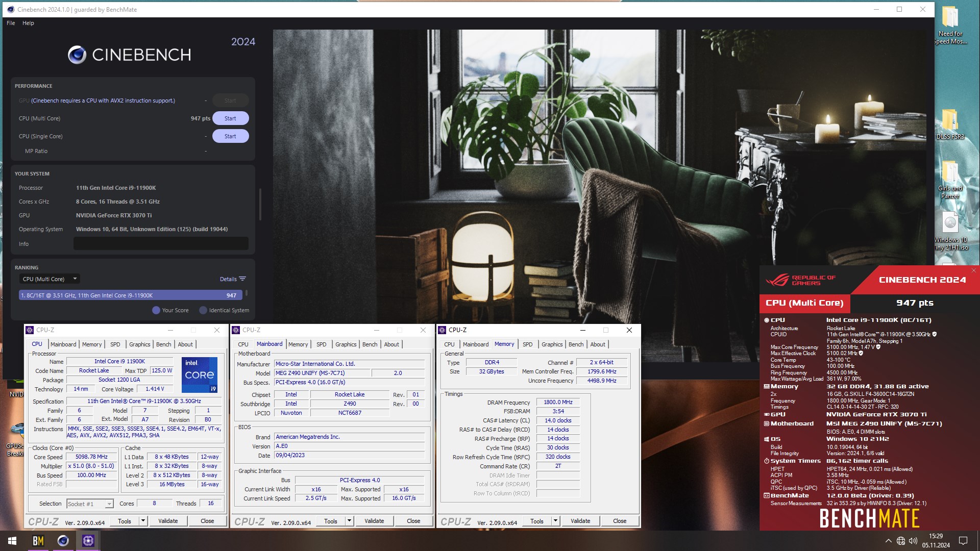The width and height of the screenshot is (980, 551).
Task: Open Cinebench File menu
Action: 11,23
